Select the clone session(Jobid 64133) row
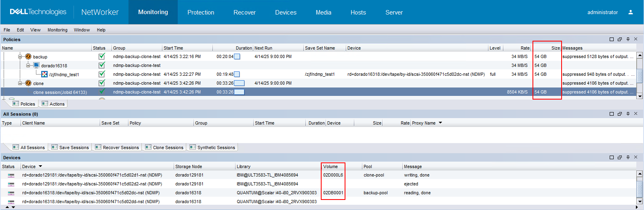644x210 pixels. [x=318, y=92]
